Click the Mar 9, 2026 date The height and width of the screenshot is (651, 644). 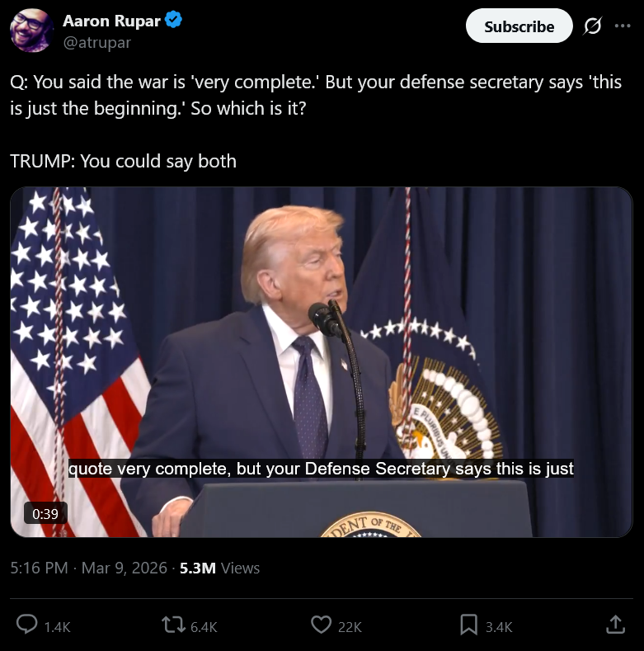coord(124,568)
